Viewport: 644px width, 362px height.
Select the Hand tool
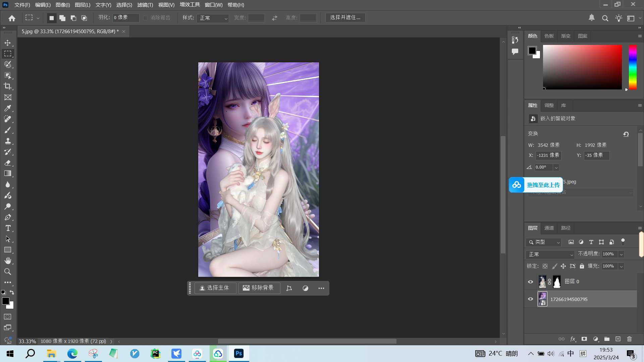coord(8,261)
